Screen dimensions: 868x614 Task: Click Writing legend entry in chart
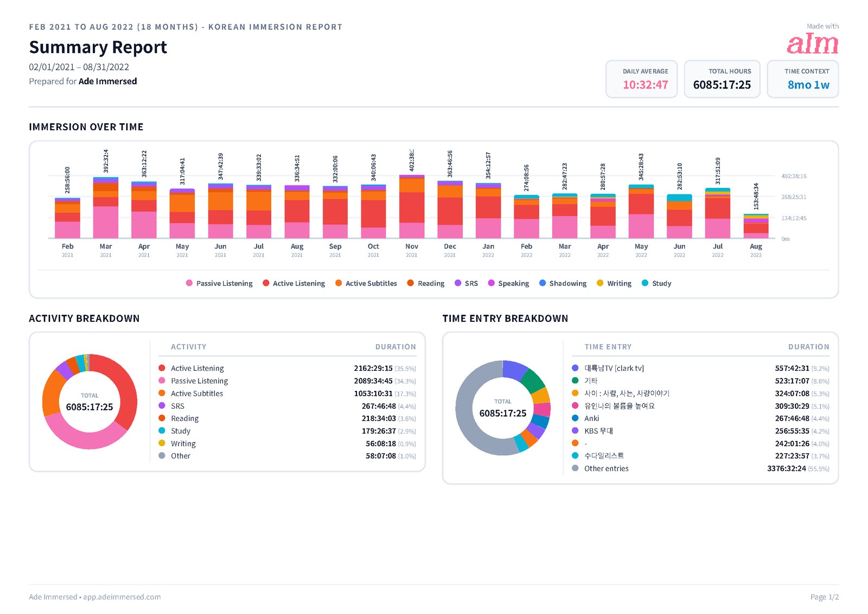[x=614, y=283]
